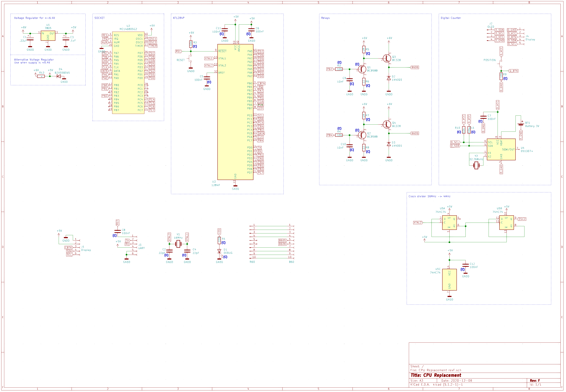Click the D2 1N4001 diode
This screenshot has width=566, height=392.
(389, 78)
